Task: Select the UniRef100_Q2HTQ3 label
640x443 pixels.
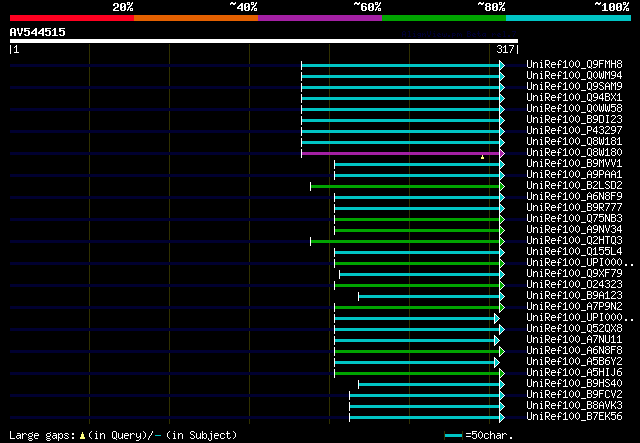Action: (x=574, y=241)
